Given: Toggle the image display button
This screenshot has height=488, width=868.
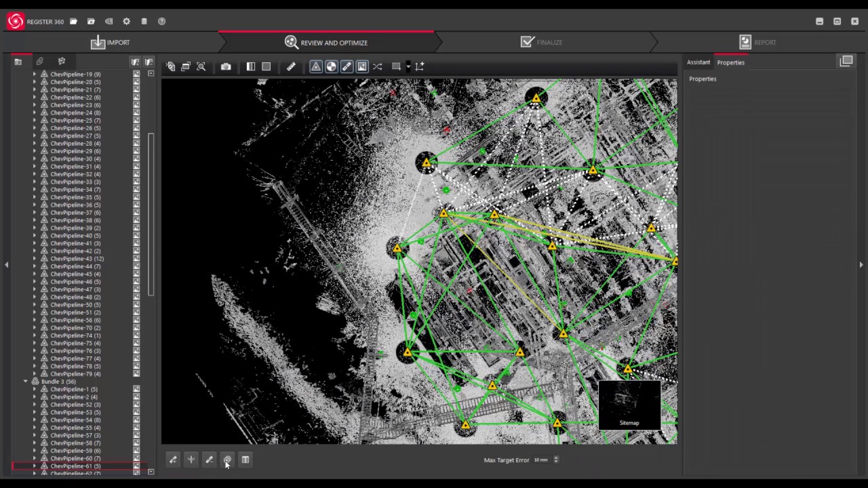Looking at the screenshot, I should tap(362, 66).
